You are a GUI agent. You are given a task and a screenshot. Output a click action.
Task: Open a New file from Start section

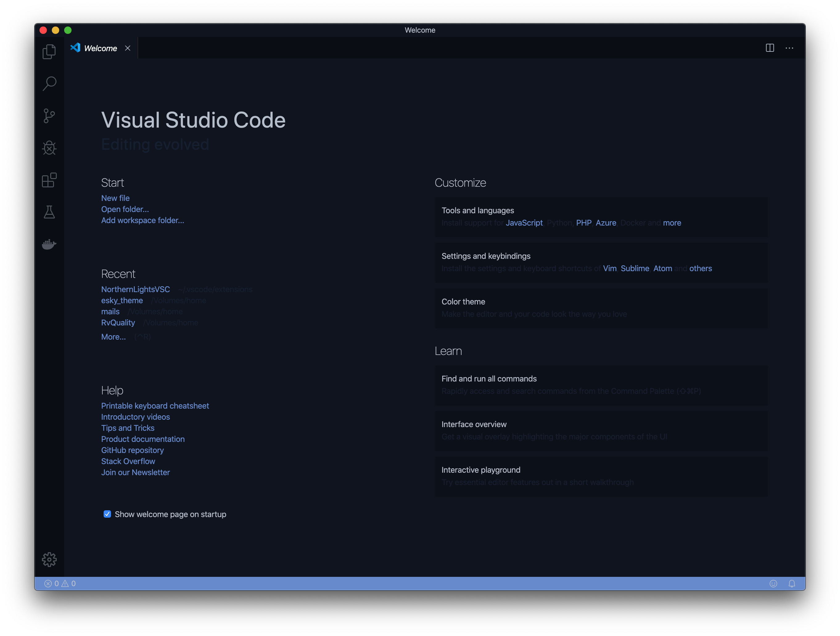tap(115, 198)
